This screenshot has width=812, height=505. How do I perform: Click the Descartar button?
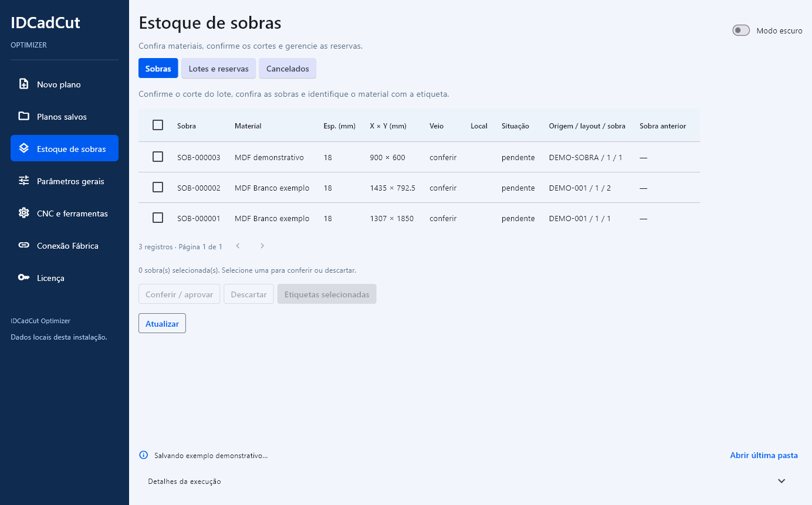click(x=249, y=294)
